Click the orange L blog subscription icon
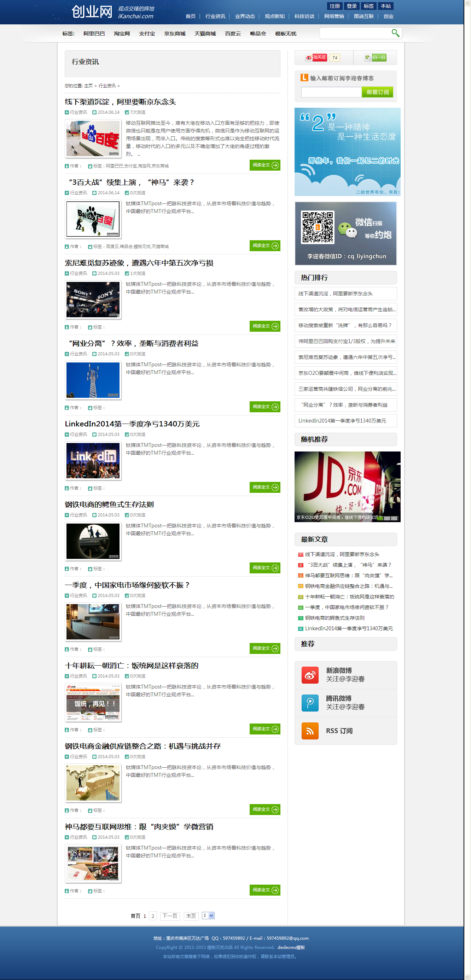471x980 pixels. 304,78
